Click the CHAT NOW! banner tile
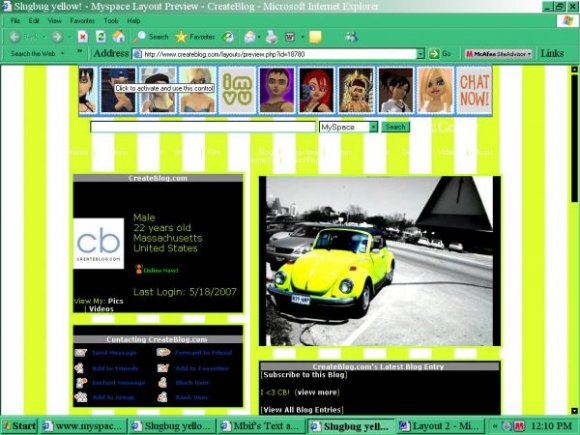 474,90
